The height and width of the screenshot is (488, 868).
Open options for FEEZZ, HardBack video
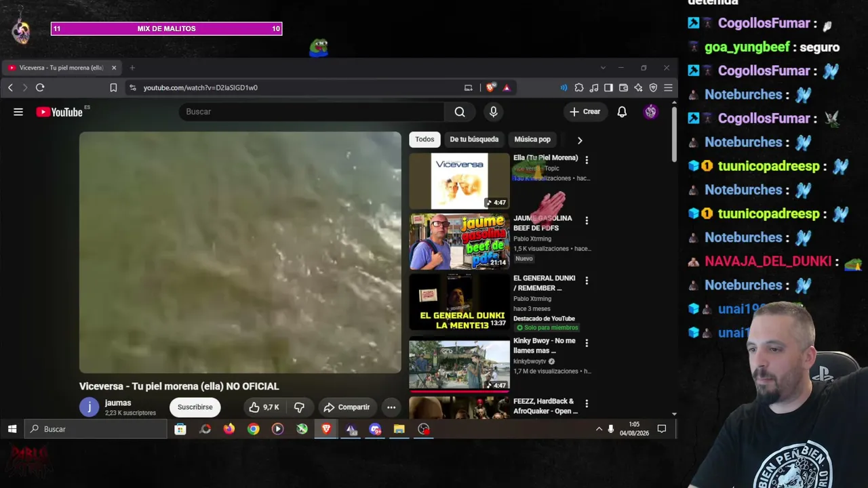point(587,403)
